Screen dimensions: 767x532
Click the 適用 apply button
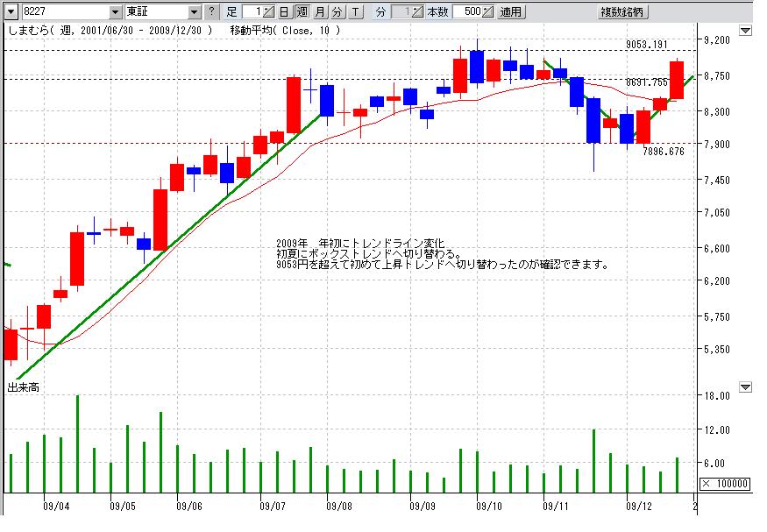tap(511, 11)
